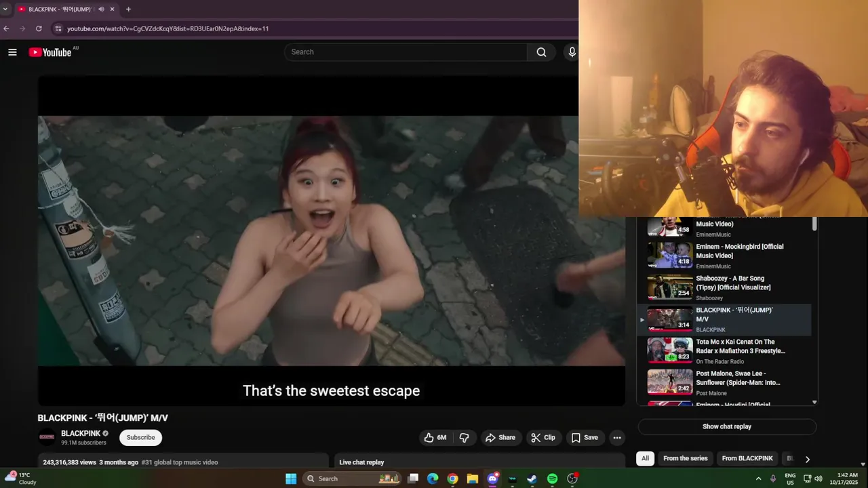Dislike the BLACKPINK video
This screenshot has height=488, width=868.
(465, 438)
